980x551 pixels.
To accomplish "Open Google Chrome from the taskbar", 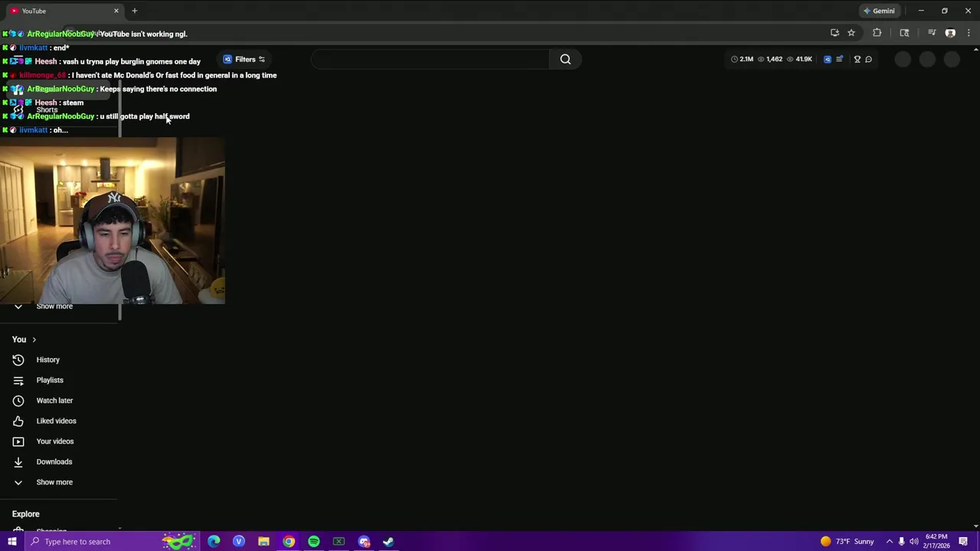I will (289, 542).
